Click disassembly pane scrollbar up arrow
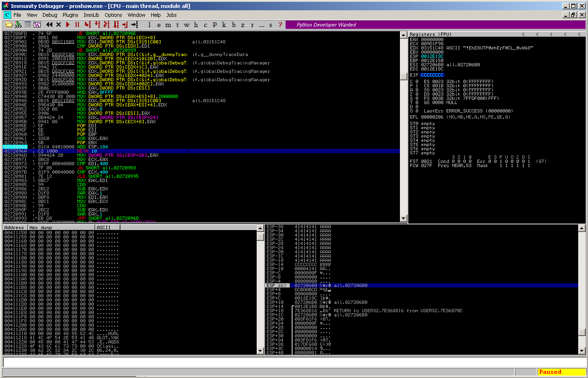The width and height of the screenshot is (588, 378). [404, 35]
